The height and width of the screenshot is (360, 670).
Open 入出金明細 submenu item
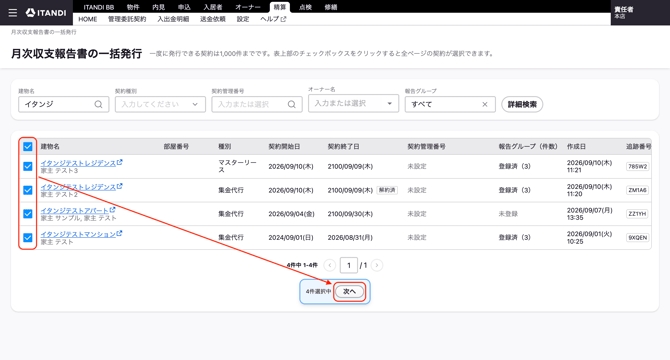click(173, 19)
